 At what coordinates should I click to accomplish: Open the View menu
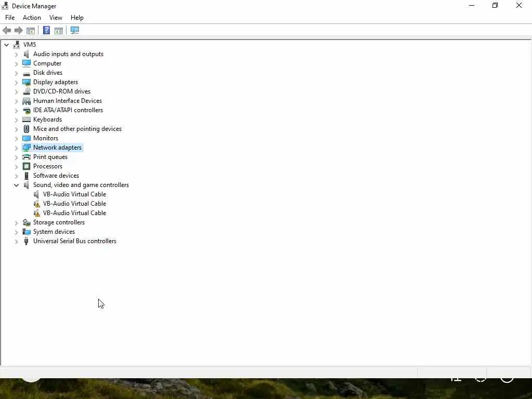(x=56, y=18)
